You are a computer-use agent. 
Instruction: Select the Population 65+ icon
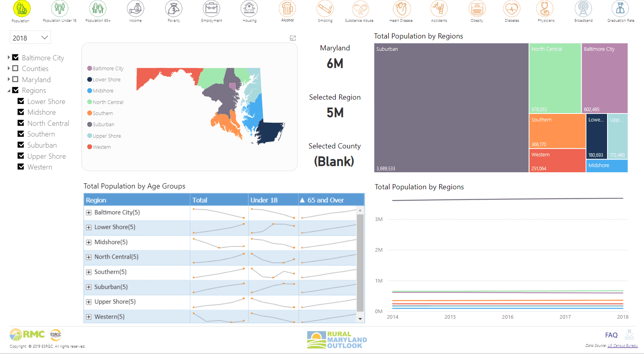pos(98,8)
